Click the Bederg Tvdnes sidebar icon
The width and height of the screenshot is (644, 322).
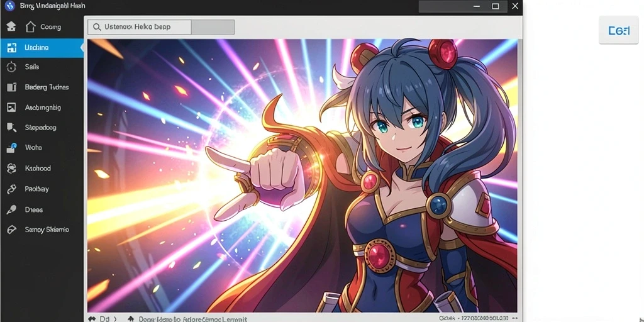click(11, 87)
